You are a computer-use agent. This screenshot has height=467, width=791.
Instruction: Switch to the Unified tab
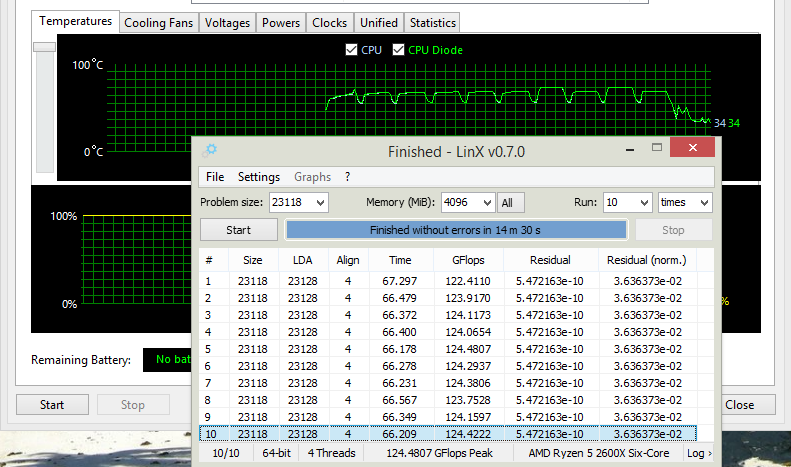tap(378, 23)
